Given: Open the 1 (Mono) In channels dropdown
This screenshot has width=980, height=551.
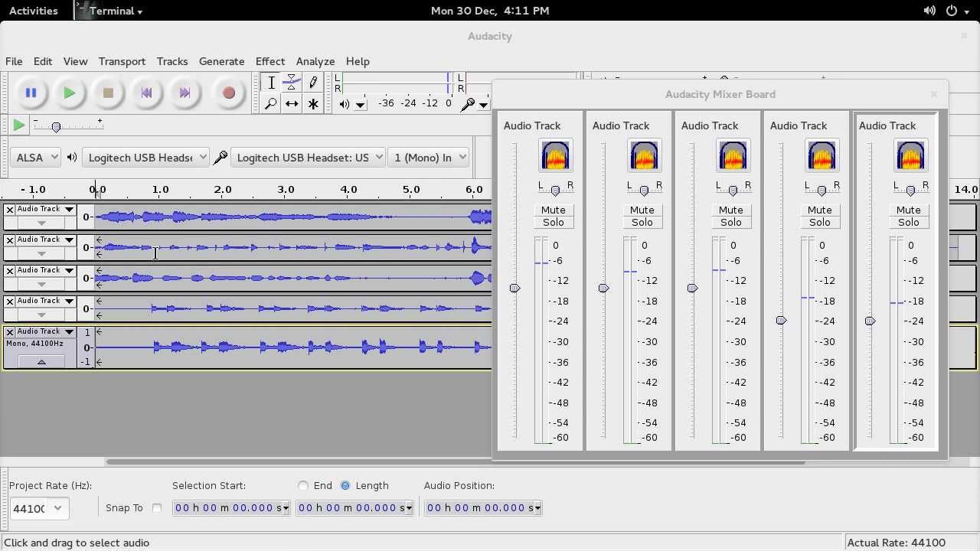Looking at the screenshot, I should pos(428,157).
